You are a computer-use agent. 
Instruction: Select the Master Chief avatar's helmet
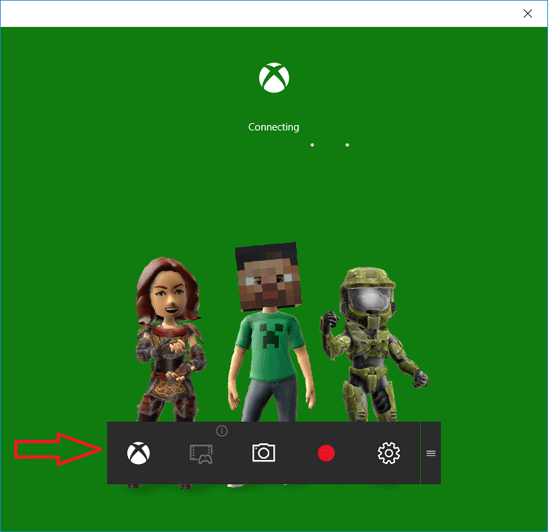(368, 291)
